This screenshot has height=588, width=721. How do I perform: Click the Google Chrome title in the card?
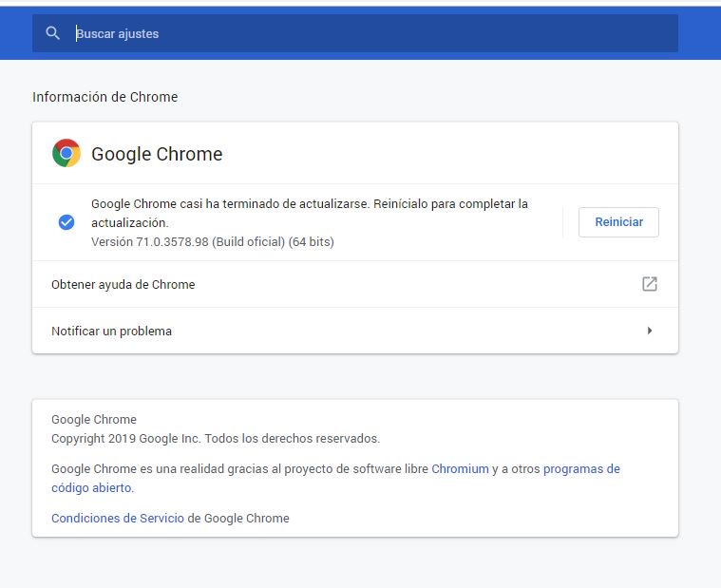(157, 154)
